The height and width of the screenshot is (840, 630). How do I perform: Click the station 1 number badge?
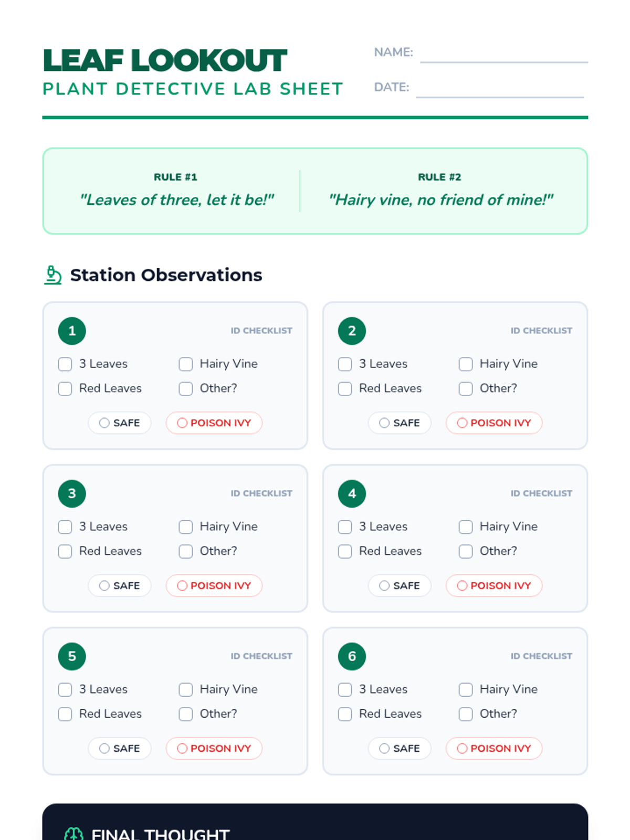tap(72, 331)
